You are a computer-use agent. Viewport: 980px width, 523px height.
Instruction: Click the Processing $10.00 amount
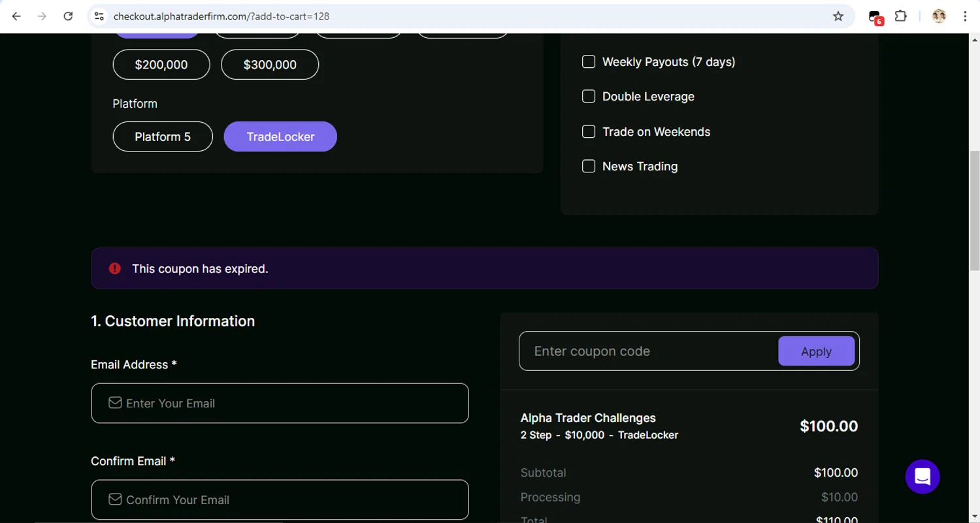[840, 498]
